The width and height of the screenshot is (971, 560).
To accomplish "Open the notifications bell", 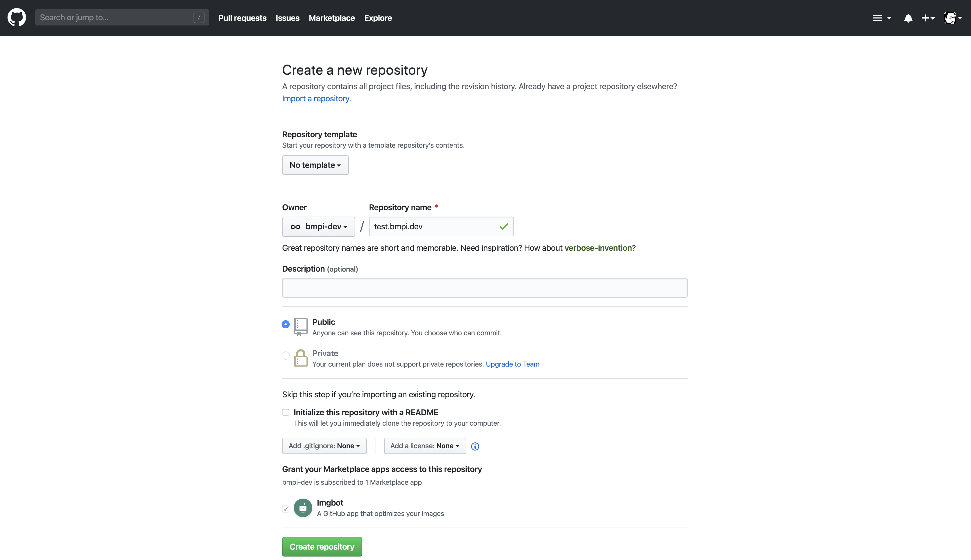I will click(x=908, y=18).
